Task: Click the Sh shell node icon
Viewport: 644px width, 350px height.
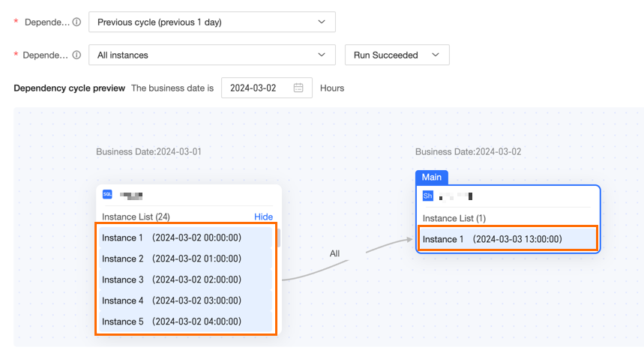Action: tap(427, 196)
